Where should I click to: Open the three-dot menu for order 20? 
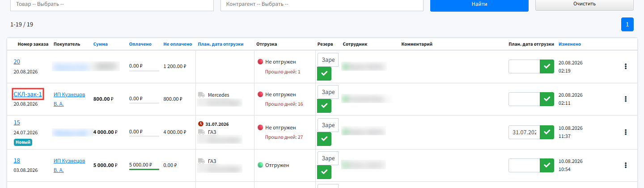click(626, 66)
